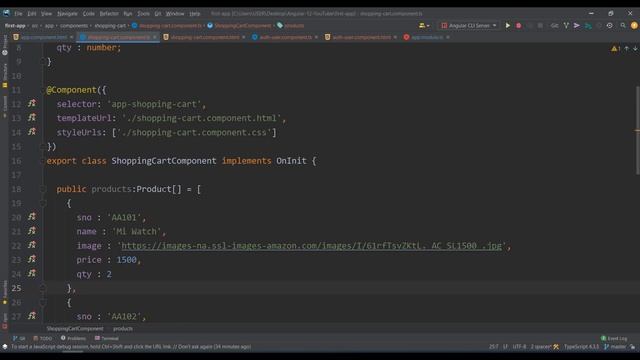
Task: Open the View menu
Action: (x=47, y=13)
